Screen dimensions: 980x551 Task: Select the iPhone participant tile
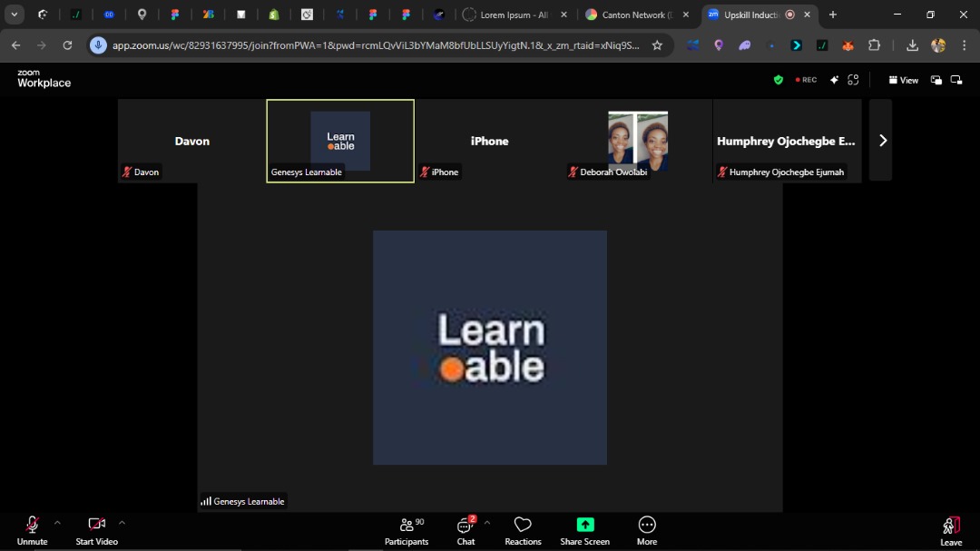pos(489,141)
